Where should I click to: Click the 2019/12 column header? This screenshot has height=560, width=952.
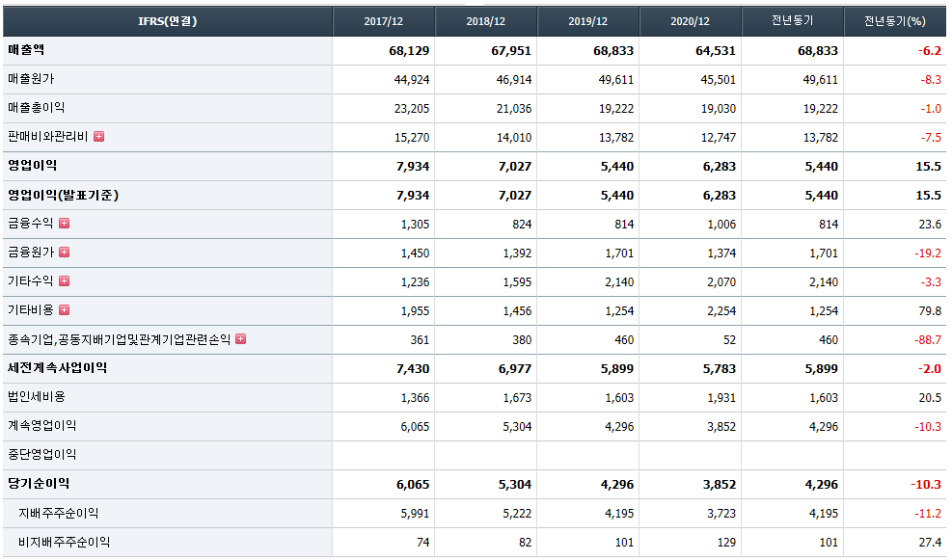pos(587,21)
